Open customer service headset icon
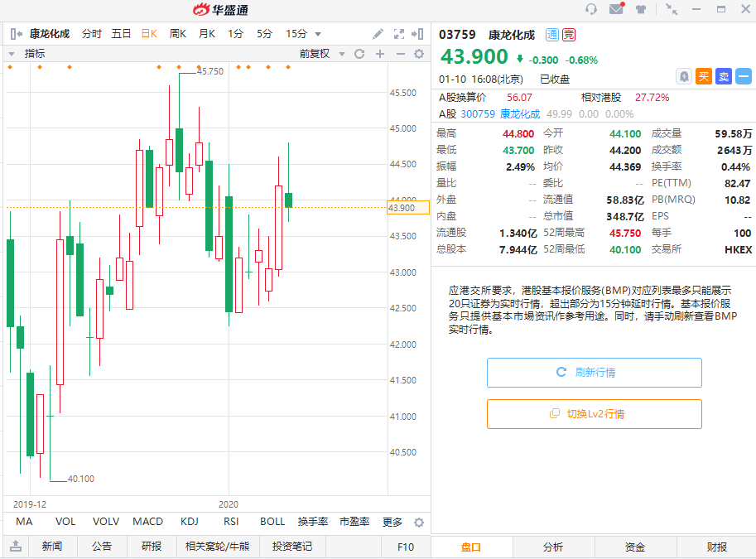The image size is (756, 559). coord(590,9)
